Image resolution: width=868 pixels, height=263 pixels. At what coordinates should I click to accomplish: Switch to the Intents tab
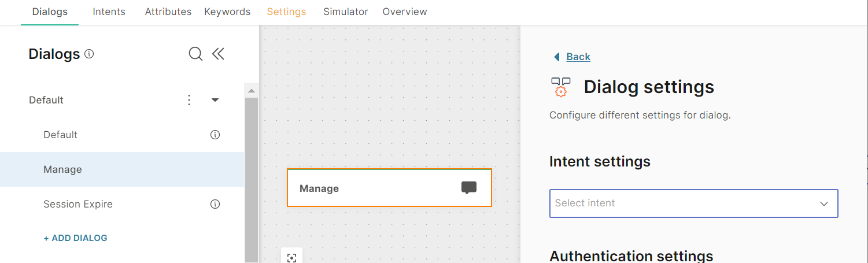[x=109, y=12]
